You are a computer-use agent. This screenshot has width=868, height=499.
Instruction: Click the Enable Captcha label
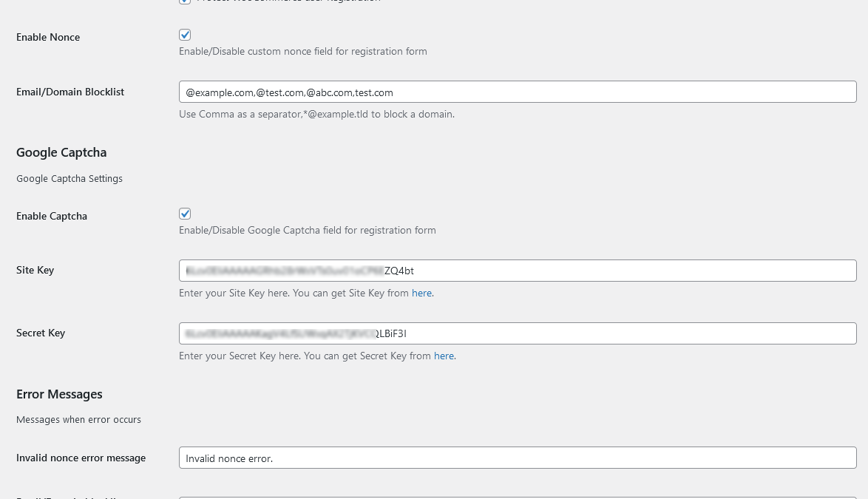[x=52, y=216]
